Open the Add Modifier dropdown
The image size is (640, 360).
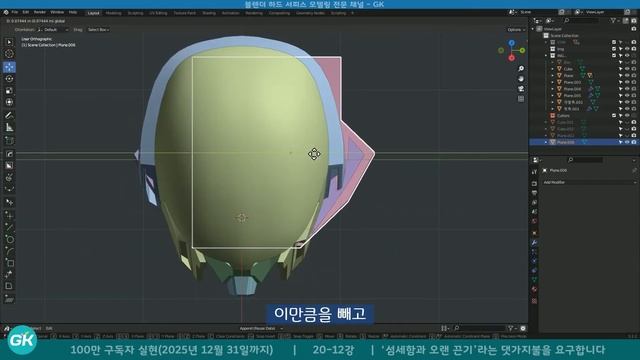pos(588,182)
